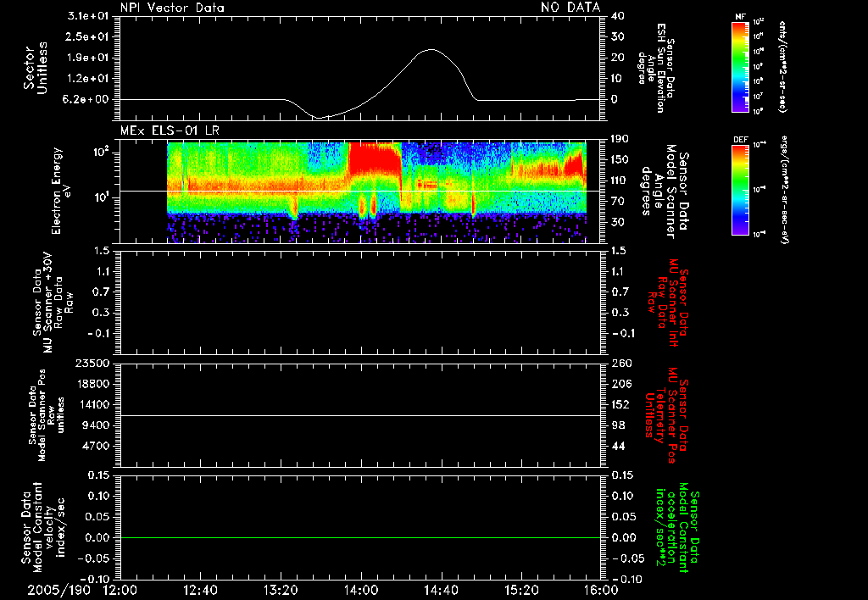Click the 40 degree sun elevation value
The width and height of the screenshot is (868, 600).
[x=618, y=16]
